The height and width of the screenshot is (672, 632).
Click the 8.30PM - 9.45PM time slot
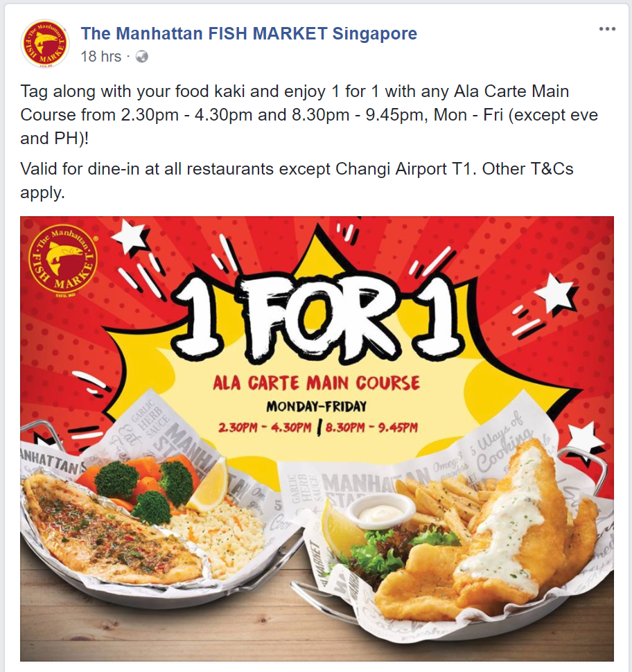pyautogui.click(x=371, y=427)
